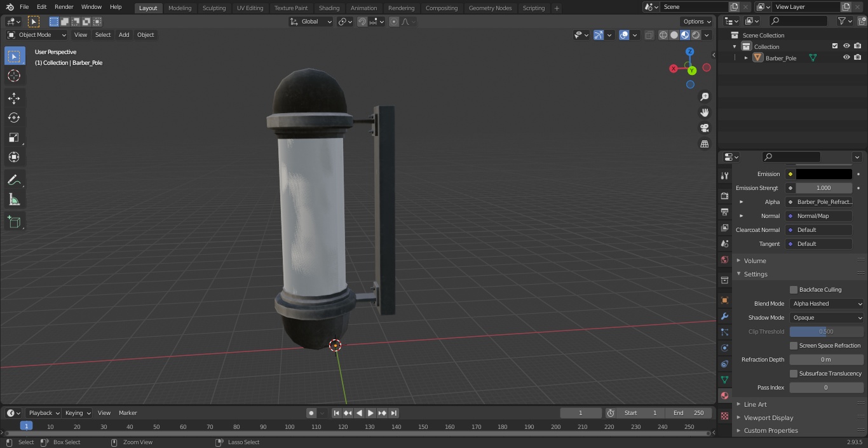The width and height of the screenshot is (868, 448).
Task: Open the Object Data properties tab
Action: (x=724, y=379)
